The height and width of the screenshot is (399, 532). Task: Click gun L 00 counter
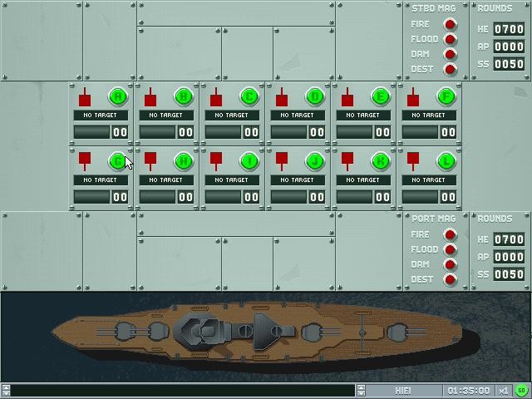(448, 197)
